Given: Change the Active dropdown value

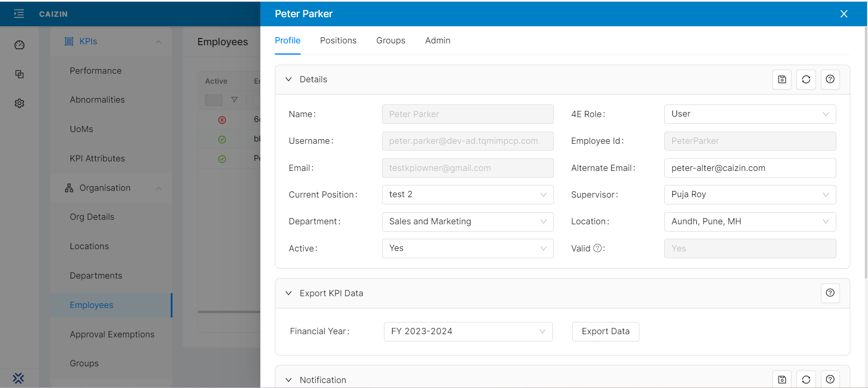Looking at the screenshot, I should (467, 248).
